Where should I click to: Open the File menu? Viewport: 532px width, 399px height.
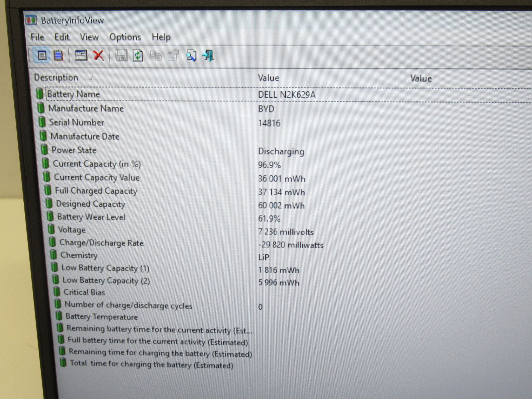click(x=37, y=37)
